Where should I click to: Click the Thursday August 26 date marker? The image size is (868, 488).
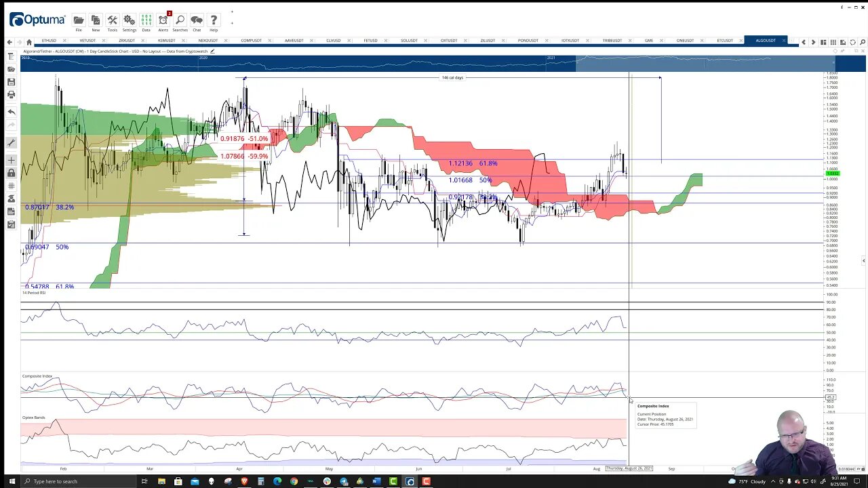[x=629, y=468]
